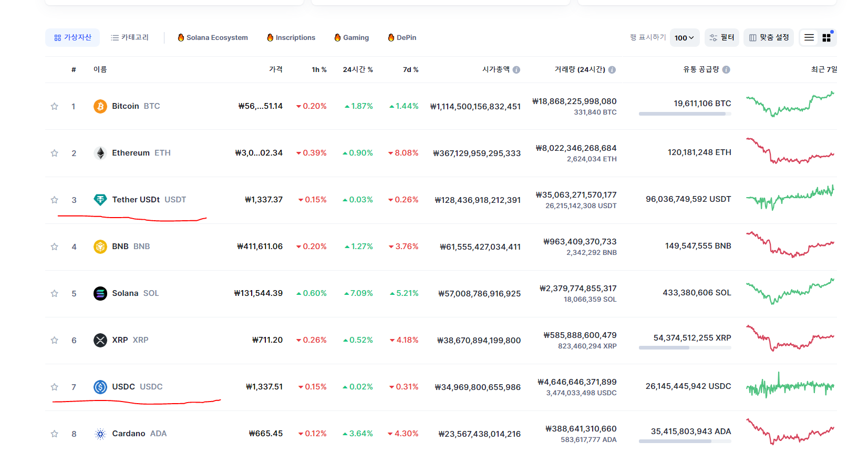Open the Gaming category
868x452 pixels.
pyautogui.click(x=352, y=37)
